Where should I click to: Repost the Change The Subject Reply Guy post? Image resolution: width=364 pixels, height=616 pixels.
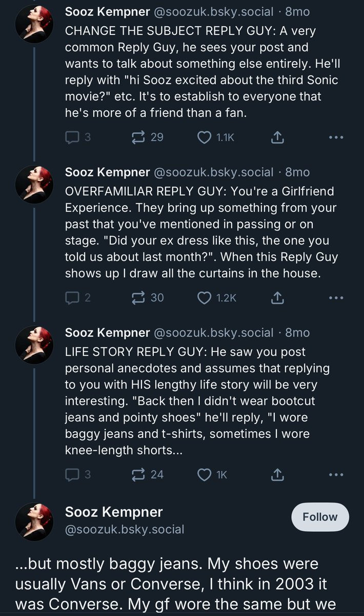tap(138, 137)
